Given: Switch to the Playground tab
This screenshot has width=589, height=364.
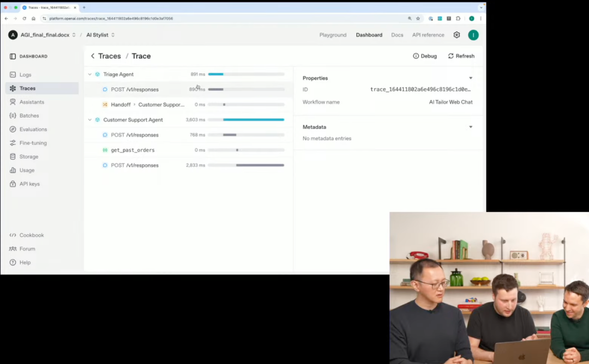Looking at the screenshot, I should (x=333, y=35).
